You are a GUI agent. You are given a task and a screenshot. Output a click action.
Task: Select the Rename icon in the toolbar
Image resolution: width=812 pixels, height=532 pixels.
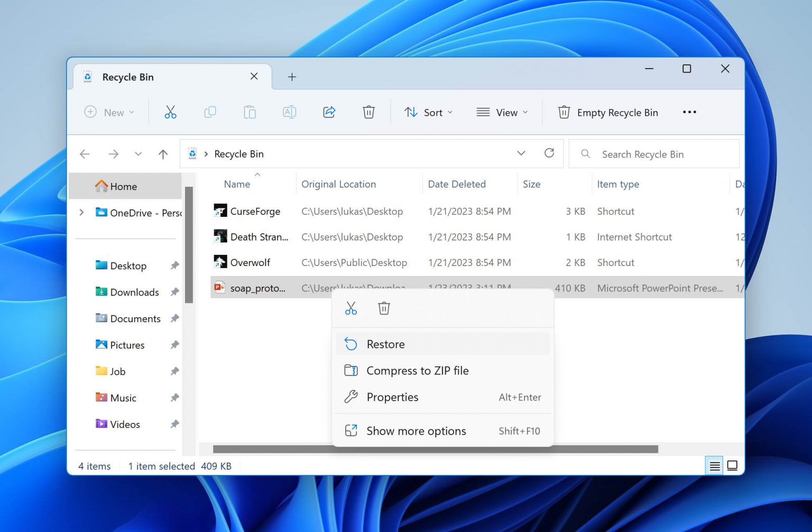click(289, 112)
